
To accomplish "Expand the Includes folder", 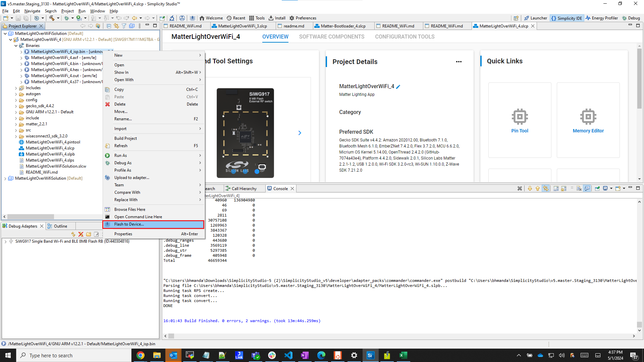I will (16, 88).
